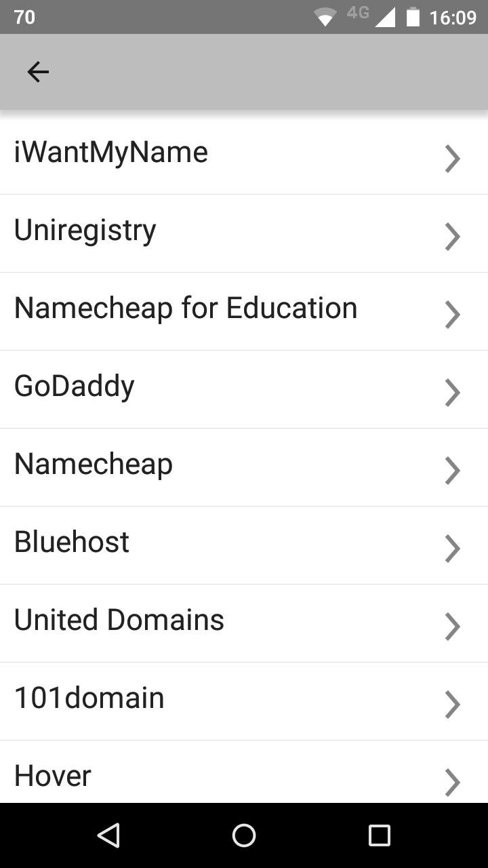Open chevron for Namecheap for Education
Screen dimensions: 488x868
[x=452, y=315]
